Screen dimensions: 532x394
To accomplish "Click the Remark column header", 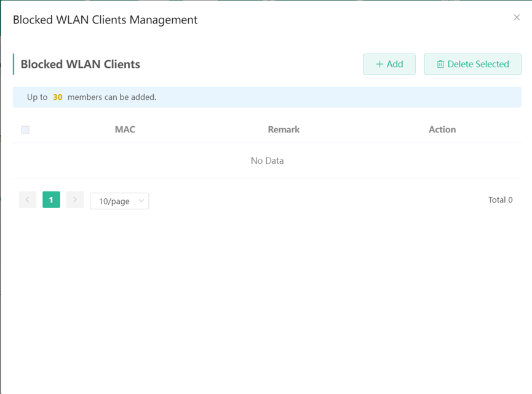I will [x=284, y=130].
